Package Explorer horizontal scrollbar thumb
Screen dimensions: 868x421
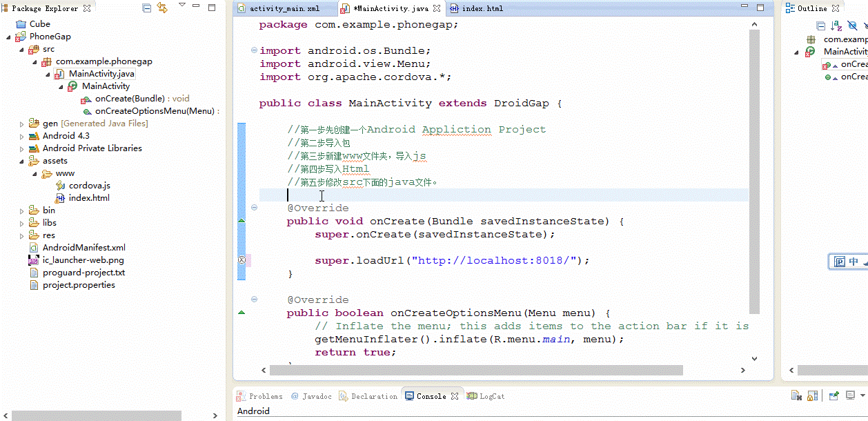[97, 415]
